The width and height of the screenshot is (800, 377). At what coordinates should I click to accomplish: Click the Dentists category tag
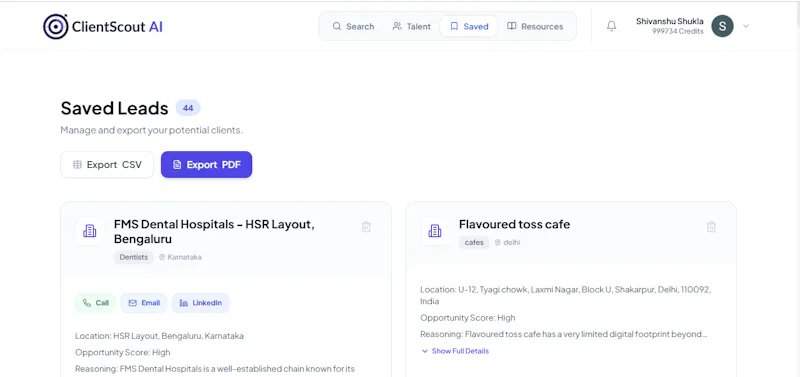point(134,257)
